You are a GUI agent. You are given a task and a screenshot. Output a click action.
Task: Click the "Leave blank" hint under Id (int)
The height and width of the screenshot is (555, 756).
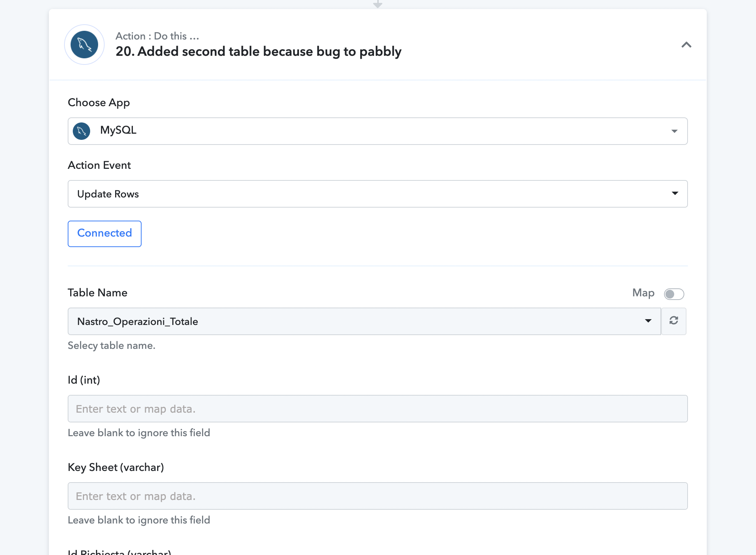139,433
